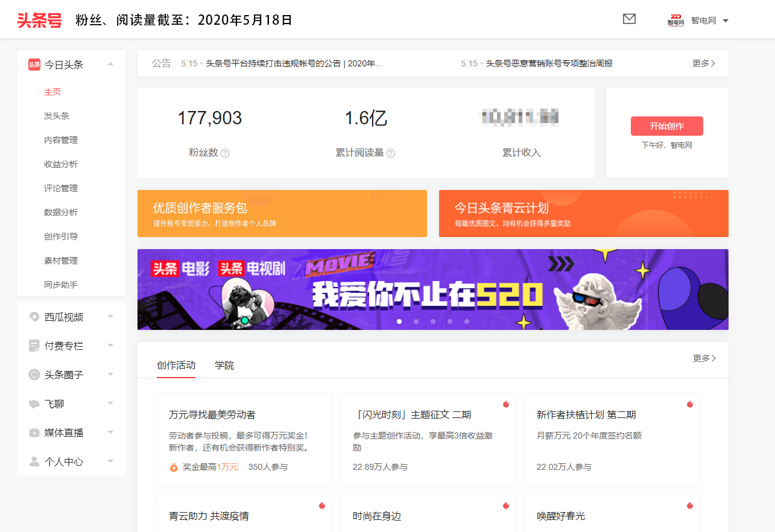The image size is (775, 532).
Task: Click the prize money coin icon
Action: point(174,467)
